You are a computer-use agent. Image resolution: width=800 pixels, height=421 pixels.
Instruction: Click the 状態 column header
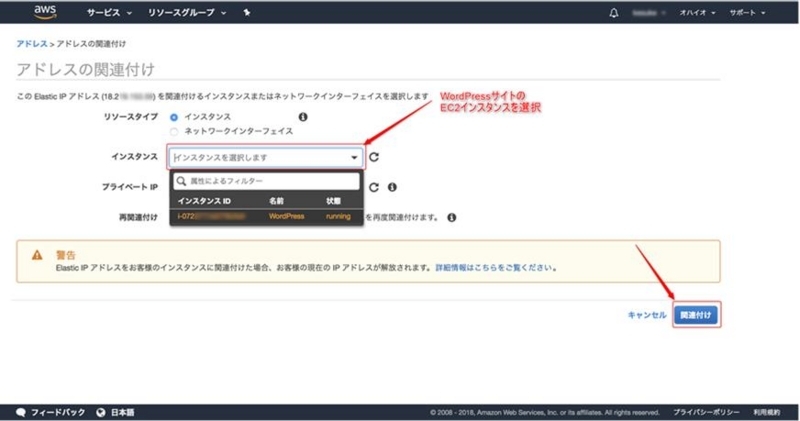[x=333, y=201]
